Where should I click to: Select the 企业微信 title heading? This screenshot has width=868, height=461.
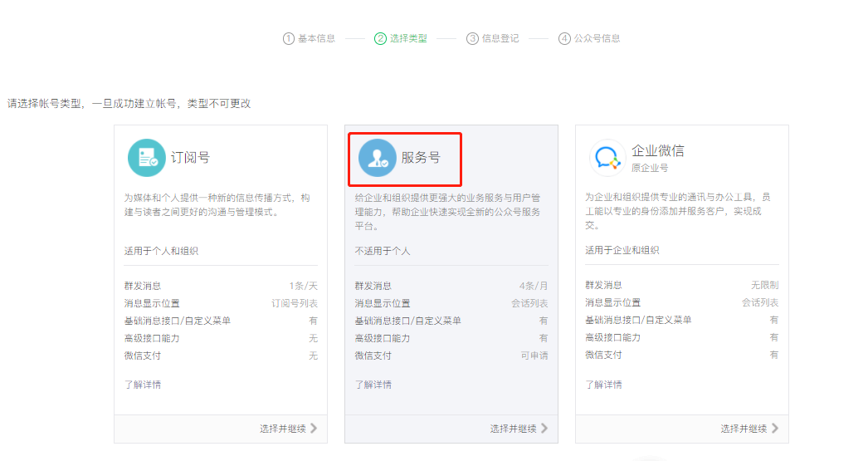[657, 151]
